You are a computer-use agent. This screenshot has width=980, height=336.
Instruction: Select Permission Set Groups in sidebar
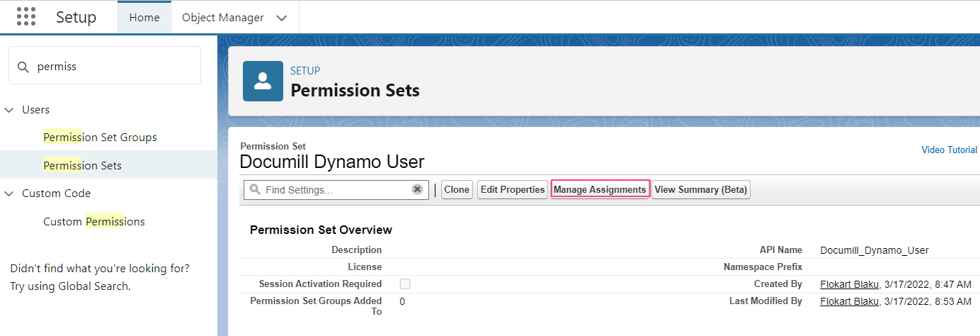click(x=100, y=137)
